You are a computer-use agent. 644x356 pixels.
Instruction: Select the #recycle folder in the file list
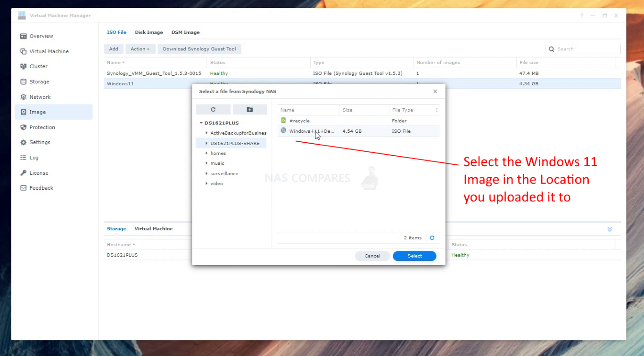(x=358, y=121)
